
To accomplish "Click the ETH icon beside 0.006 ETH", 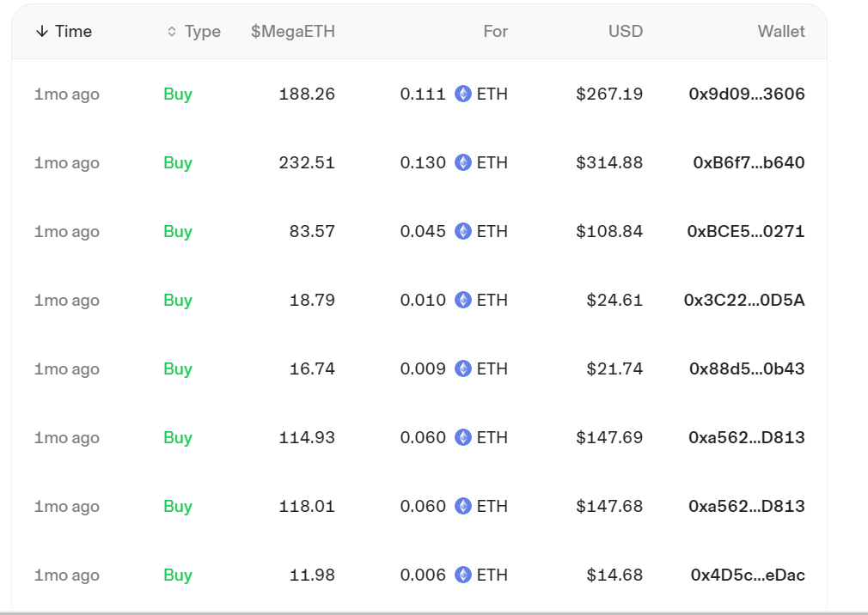I will [x=463, y=575].
